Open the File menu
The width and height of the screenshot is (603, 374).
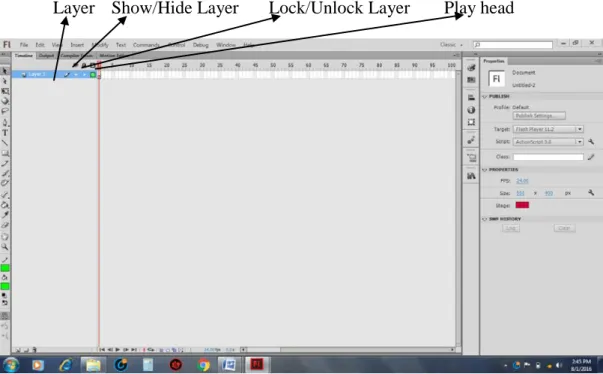24,45
